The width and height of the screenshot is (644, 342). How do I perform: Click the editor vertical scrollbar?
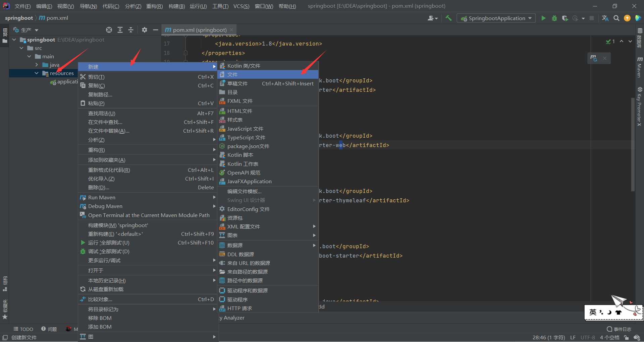(633, 144)
